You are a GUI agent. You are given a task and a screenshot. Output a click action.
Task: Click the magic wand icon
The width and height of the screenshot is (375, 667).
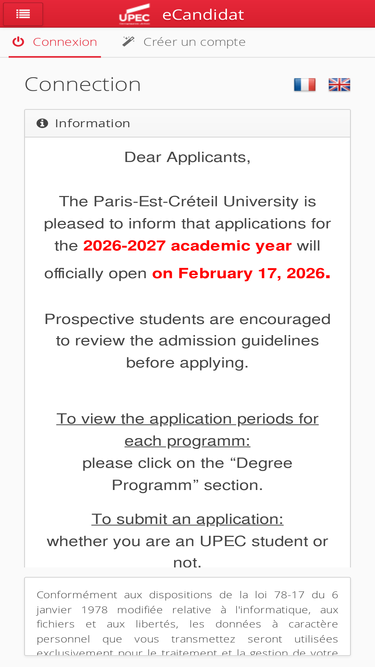tap(128, 42)
